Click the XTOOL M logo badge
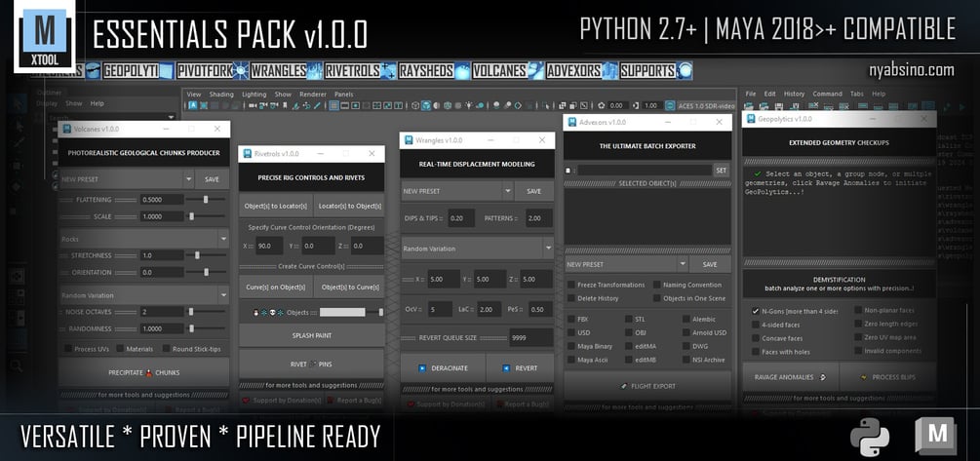 click(44, 36)
